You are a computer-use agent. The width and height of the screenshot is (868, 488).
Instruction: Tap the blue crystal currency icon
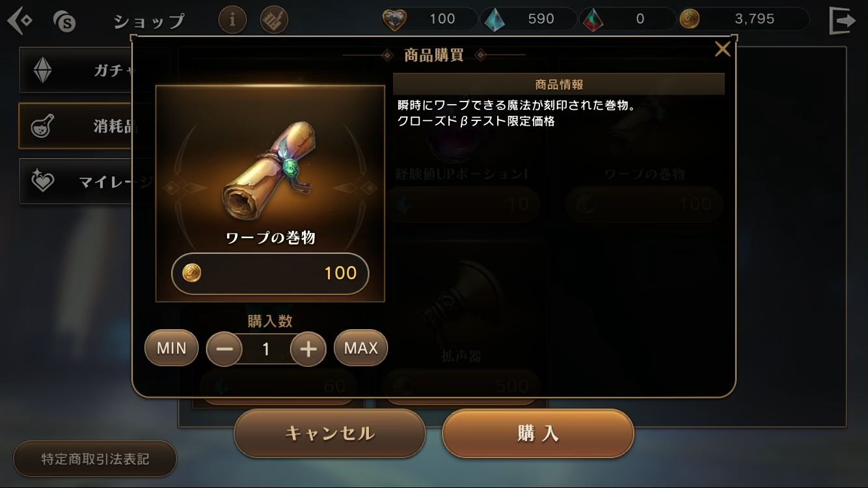tap(494, 20)
